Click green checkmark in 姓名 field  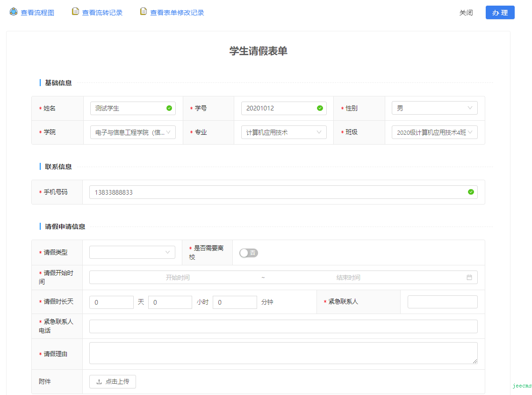pyautogui.click(x=169, y=108)
